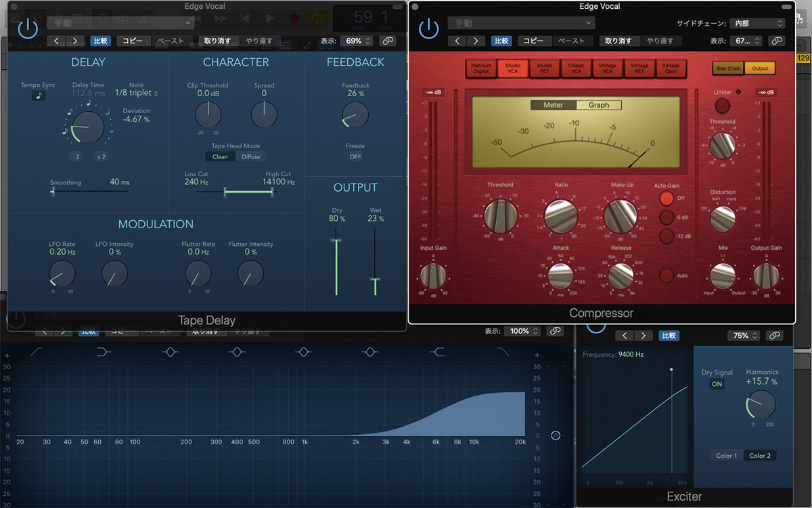This screenshot has width=812, height=508.
Task: Double delay time with x 2 button
Action: coord(101,156)
